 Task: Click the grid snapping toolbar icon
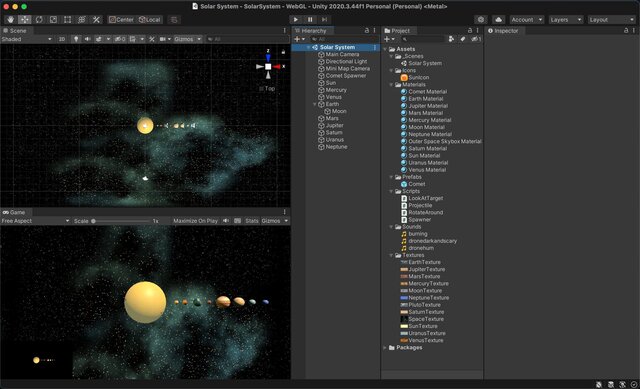[174, 20]
